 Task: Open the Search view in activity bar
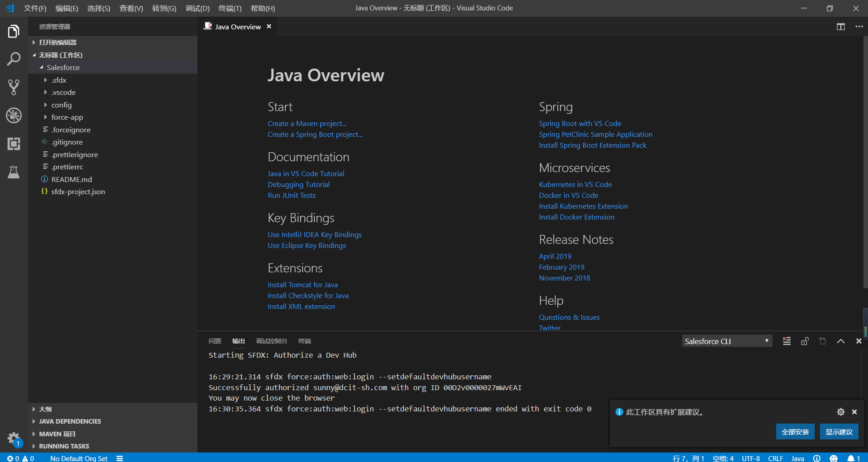click(14, 59)
